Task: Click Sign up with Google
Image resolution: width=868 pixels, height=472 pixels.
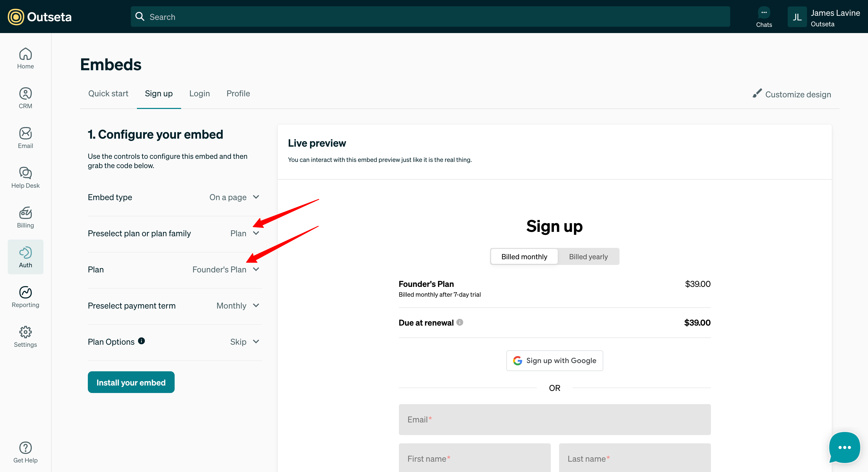Action: tap(554, 360)
